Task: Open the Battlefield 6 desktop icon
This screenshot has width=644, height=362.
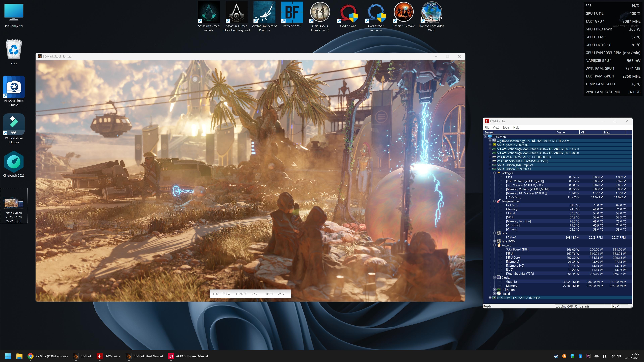Action: pyautogui.click(x=292, y=15)
